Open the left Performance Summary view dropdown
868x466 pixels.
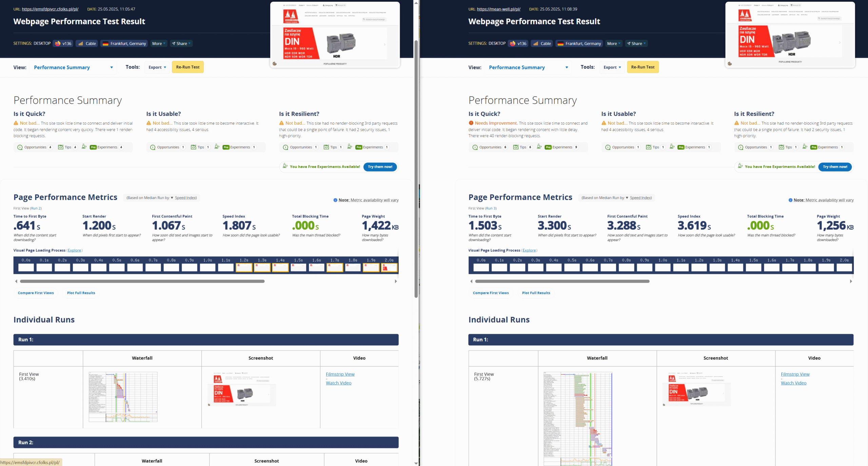pos(73,67)
